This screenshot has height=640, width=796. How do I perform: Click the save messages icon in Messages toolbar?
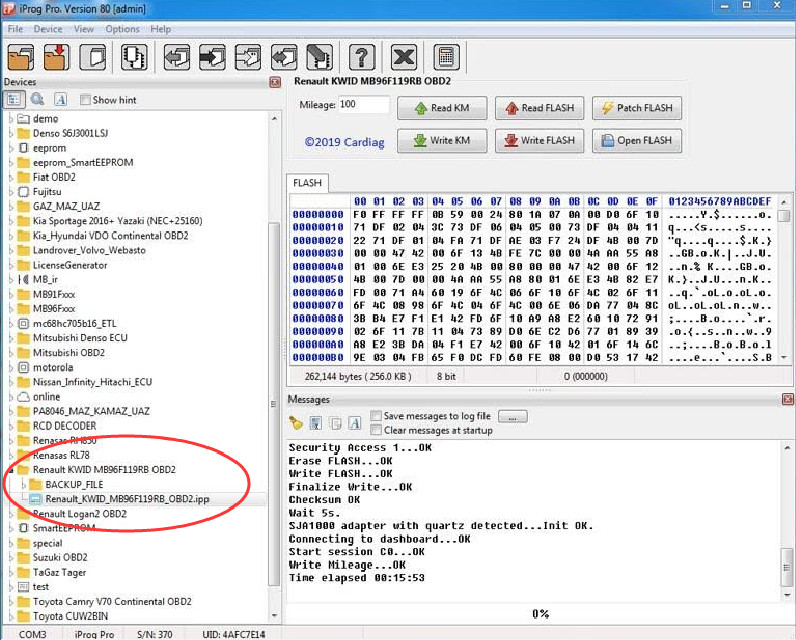316,422
